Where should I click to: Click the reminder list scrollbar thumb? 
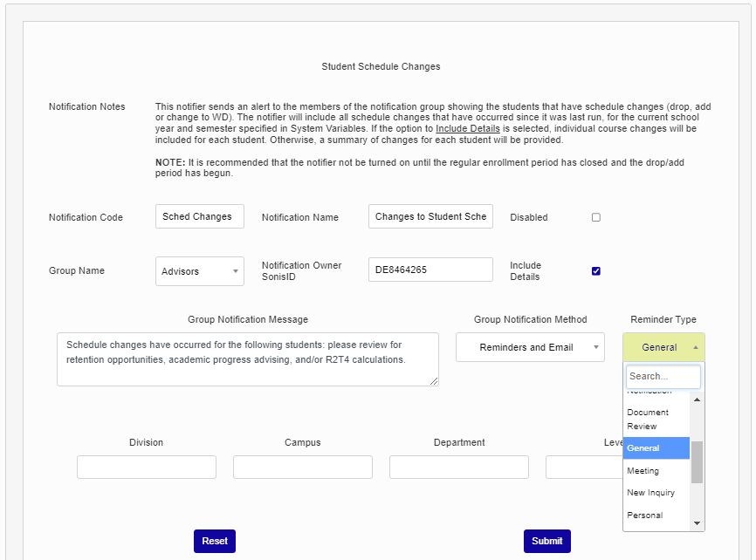pyautogui.click(x=697, y=462)
